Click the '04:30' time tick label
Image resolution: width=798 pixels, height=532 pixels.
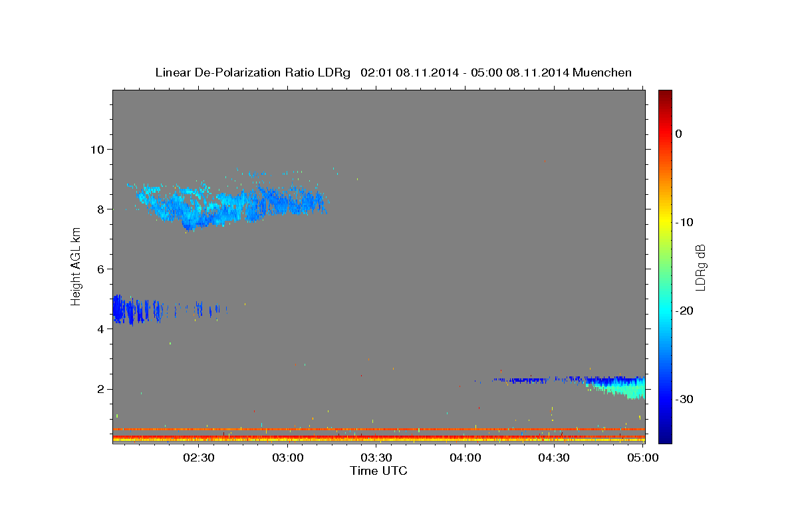553,458
